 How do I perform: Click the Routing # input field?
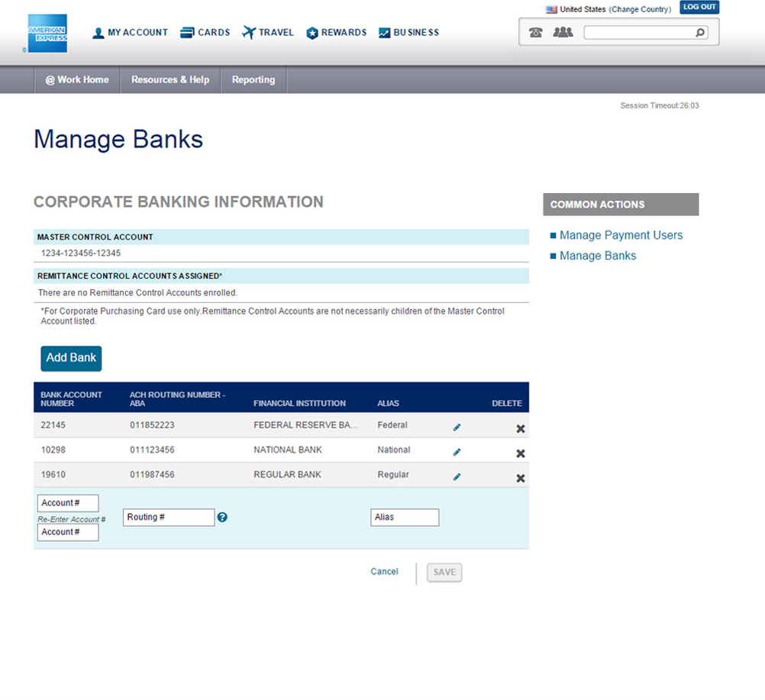pos(169,517)
